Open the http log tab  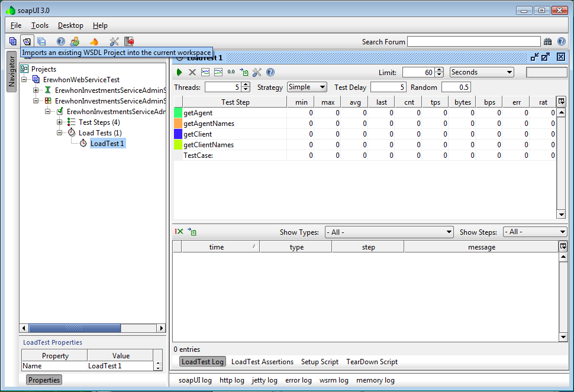(232, 380)
